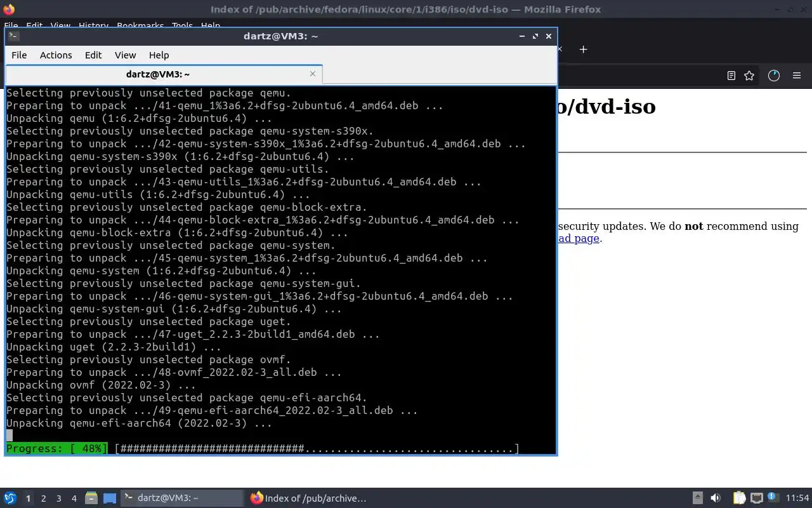The width and height of the screenshot is (812, 508).
Task: Switch to virtual desktop 3
Action: coord(59,498)
